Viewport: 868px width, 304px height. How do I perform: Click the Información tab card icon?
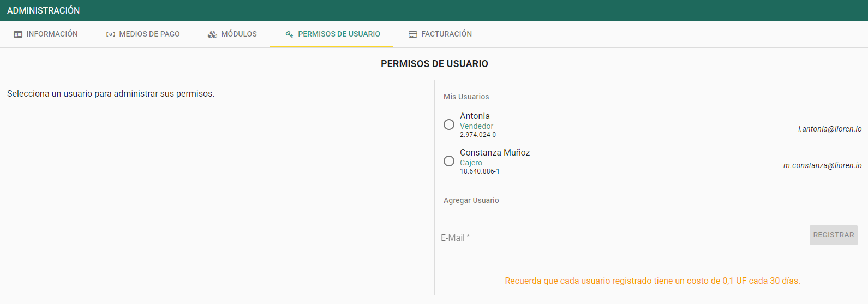pyautogui.click(x=18, y=34)
